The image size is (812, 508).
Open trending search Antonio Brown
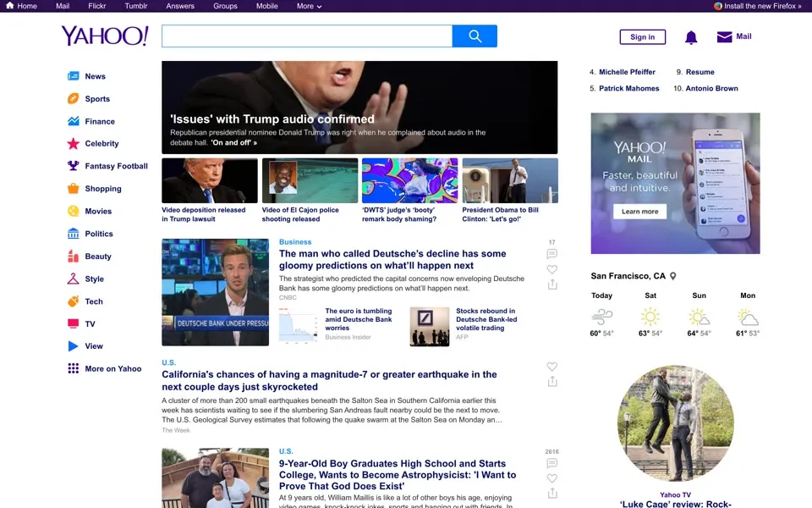pyautogui.click(x=711, y=89)
